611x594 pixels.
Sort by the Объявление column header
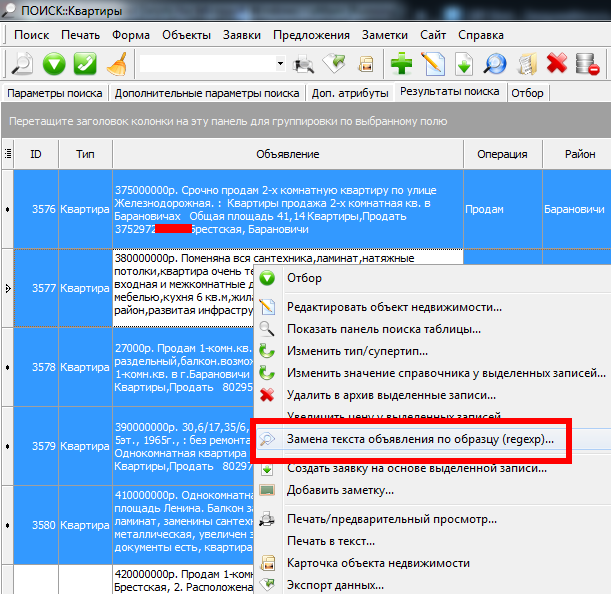(287, 154)
